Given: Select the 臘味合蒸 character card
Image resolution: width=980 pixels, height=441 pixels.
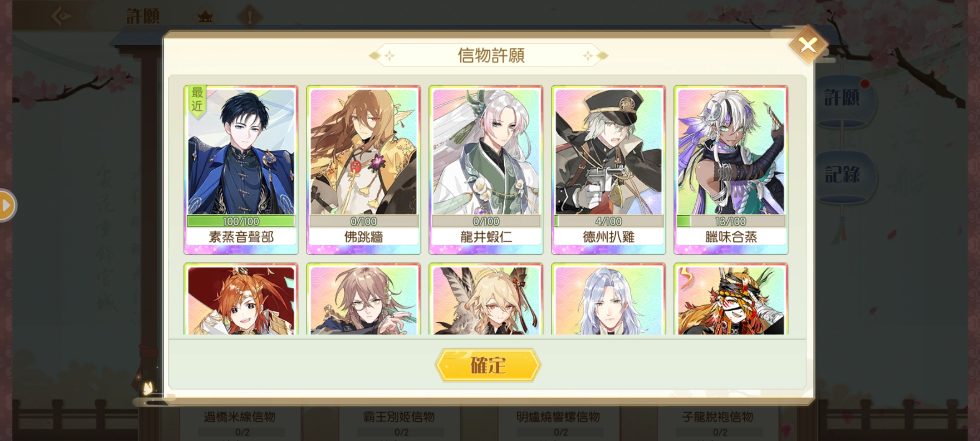Looking at the screenshot, I should (731, 170).
